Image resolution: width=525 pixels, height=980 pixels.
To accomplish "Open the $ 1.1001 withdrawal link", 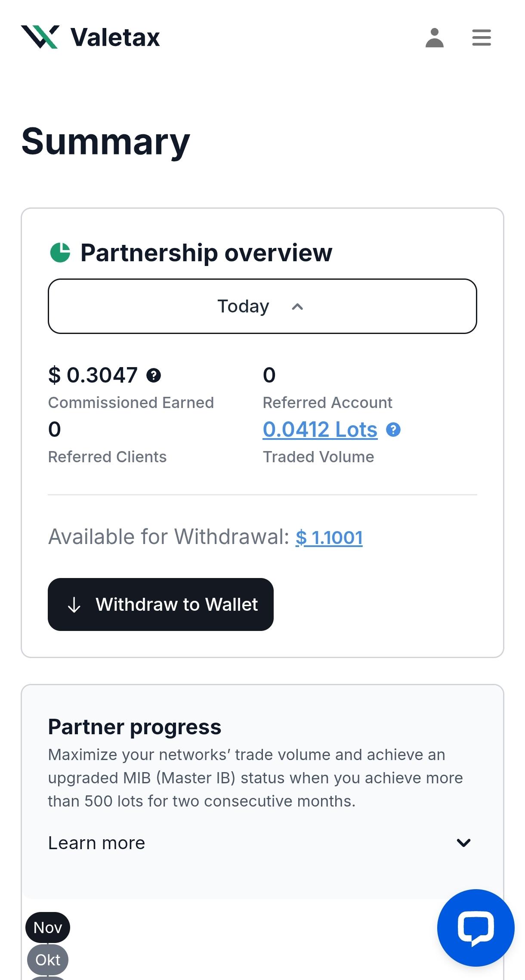I will pyautogui.click(x=329, y=538).
